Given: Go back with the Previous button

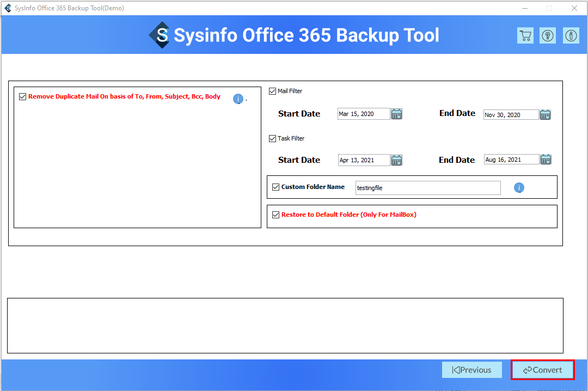Looking at the screenshot, I should (x=471, y=370).
